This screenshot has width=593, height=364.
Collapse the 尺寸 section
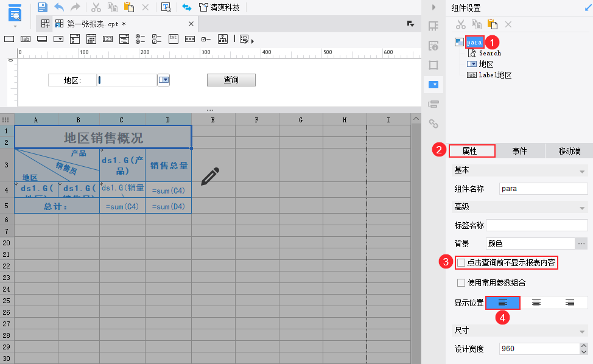pyautogui.click(x=582, y=332)
